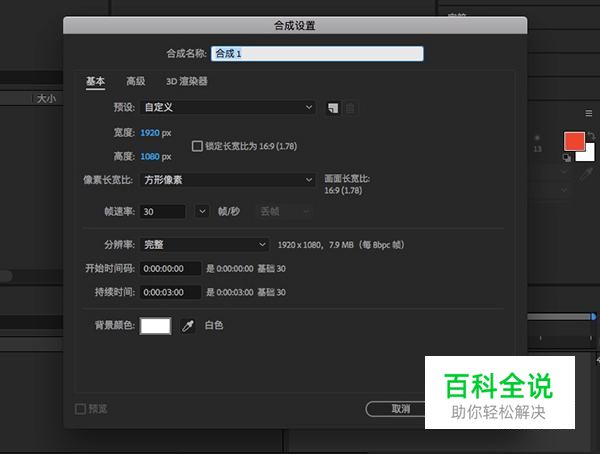Image resolution: width=600 pixels, height=454 pixels.
Task: Swap foreground and background colors icon
Action: [x=591, y=136]
